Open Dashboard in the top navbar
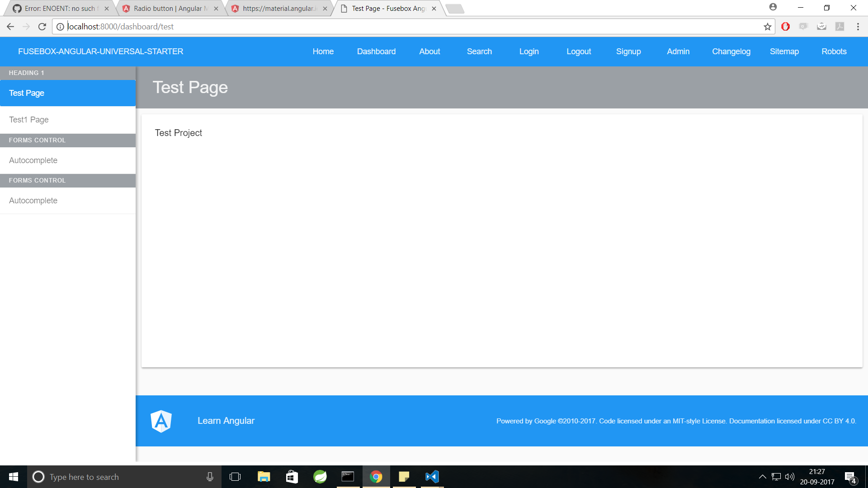 [x=376, y=52]
